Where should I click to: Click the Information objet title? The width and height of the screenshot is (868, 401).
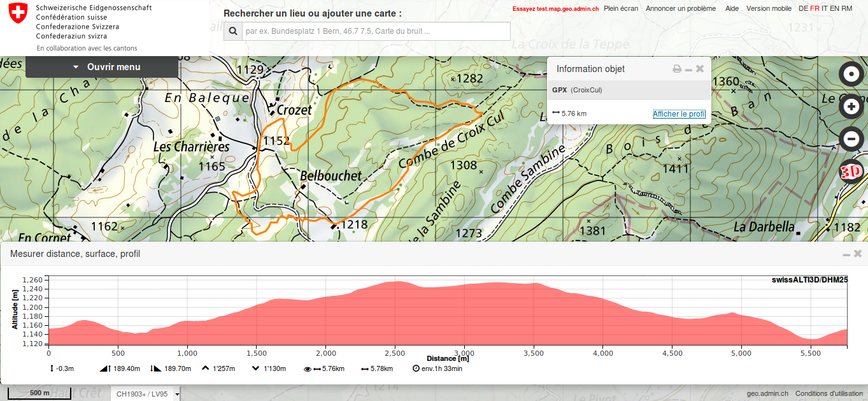[x=590, y=69]
